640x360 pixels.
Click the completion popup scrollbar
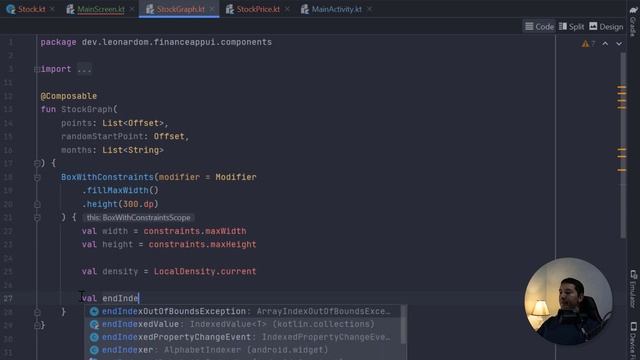[x=403, y=324]
